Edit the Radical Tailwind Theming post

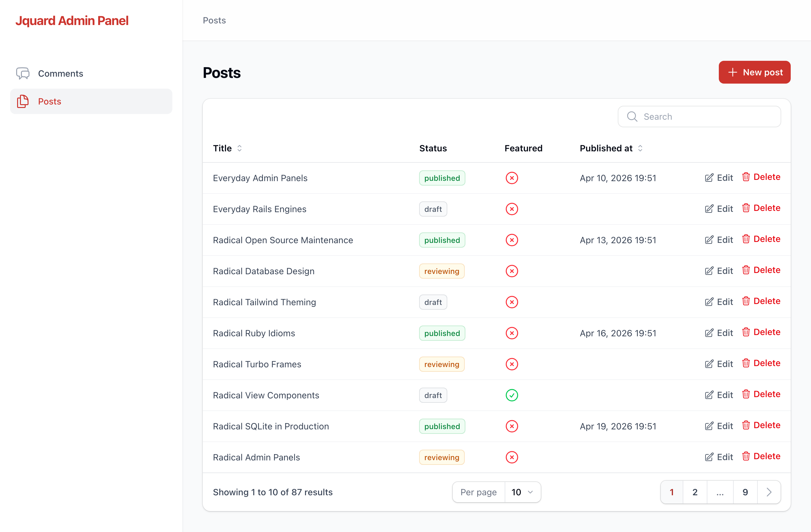tap(719, 302)
